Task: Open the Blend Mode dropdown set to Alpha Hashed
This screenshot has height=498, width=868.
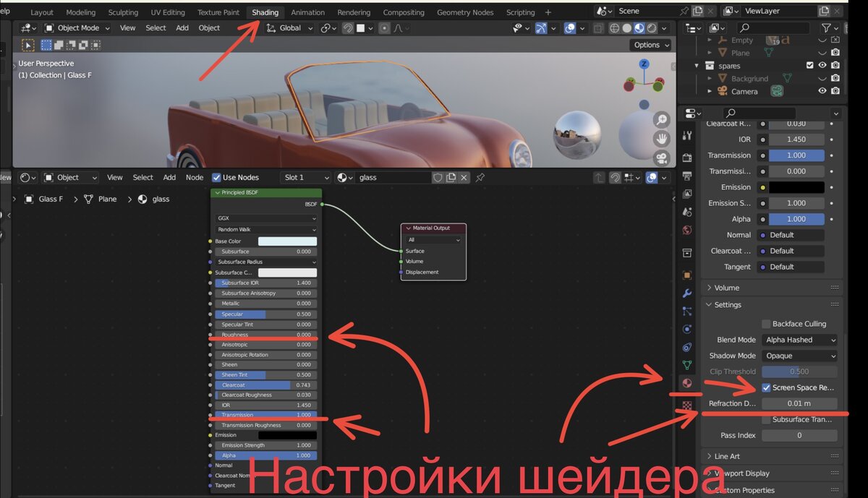Action: (x=799, y=339)
